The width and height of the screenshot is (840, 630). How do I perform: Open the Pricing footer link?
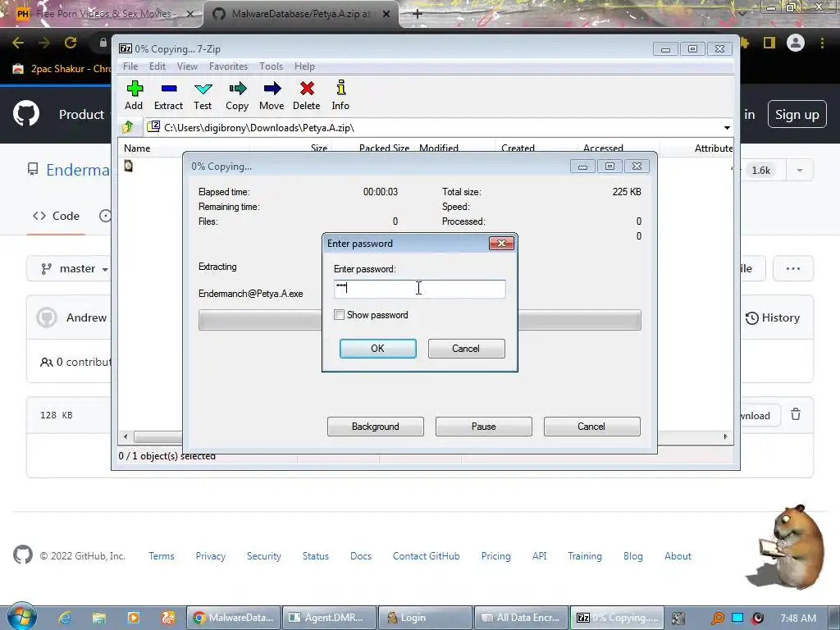click(x=495, y=555)
